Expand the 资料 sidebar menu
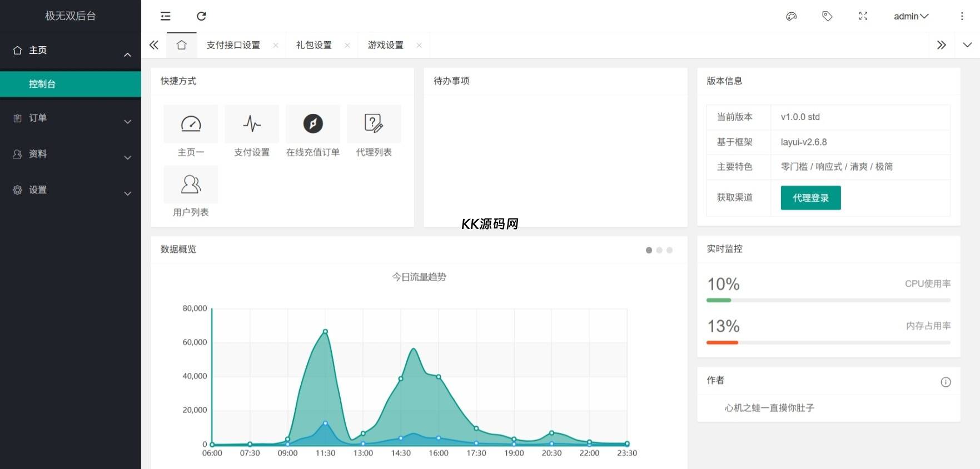Viewport: 980px width, 469px height. tap(70, 154)
